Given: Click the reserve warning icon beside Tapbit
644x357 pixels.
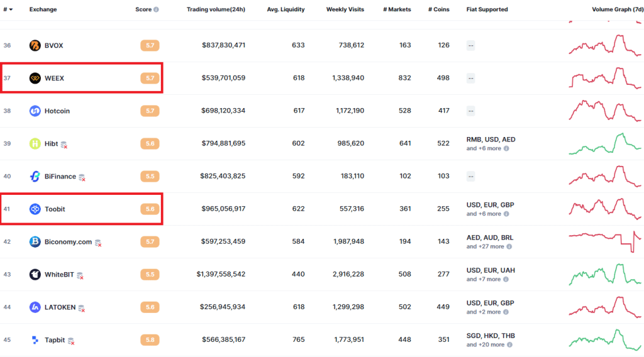Looking at the screenshot, I should click(72, 341).
